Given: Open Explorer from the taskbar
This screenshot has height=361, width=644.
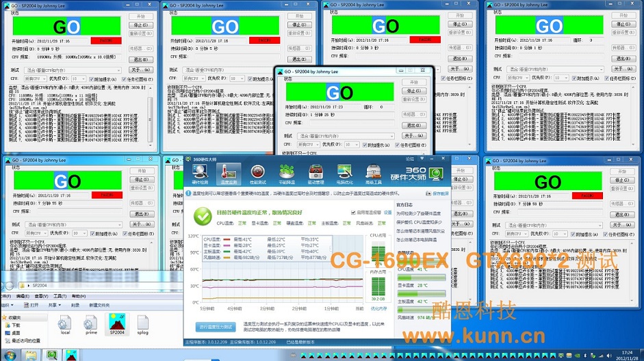Looking at the screenshot, I should [x=31, y=356].
